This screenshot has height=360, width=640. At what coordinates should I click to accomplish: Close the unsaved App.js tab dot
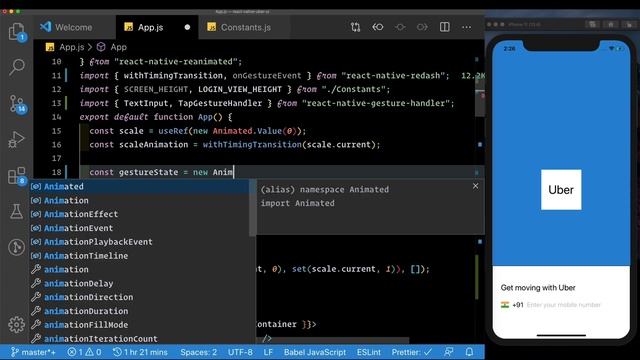187,27
